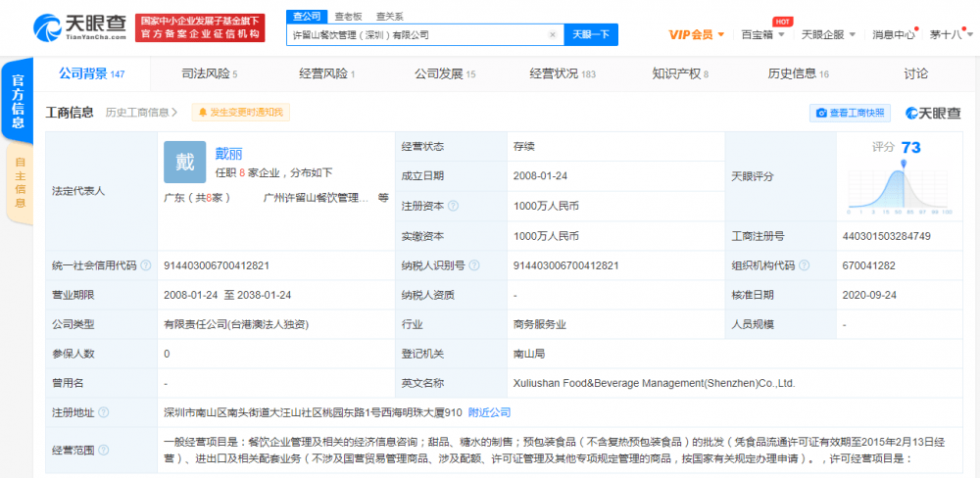Image resolution: width=980 pixels, height=478 pixels.
Task: Open 消息中心 notifications
Action: click(894, 35)
